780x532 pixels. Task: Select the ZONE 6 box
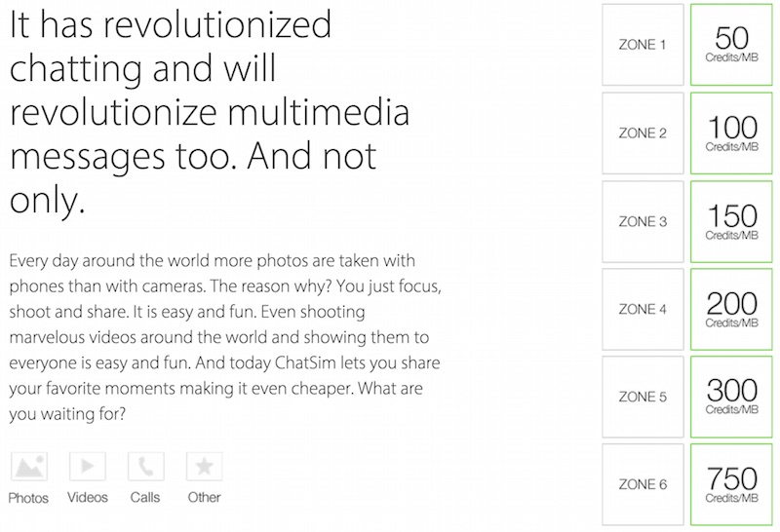click(643, 484)
